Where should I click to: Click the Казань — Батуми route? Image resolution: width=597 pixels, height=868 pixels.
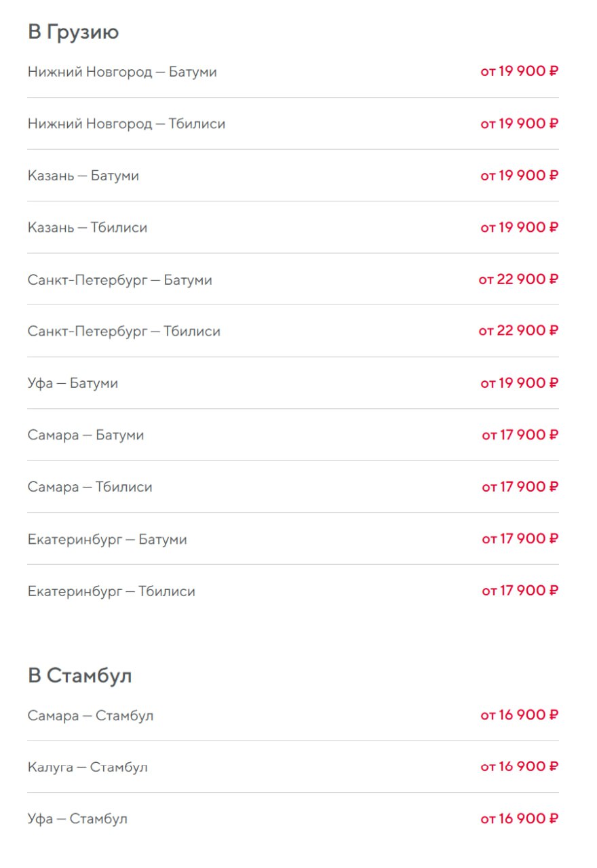click(x=83, y=176)
